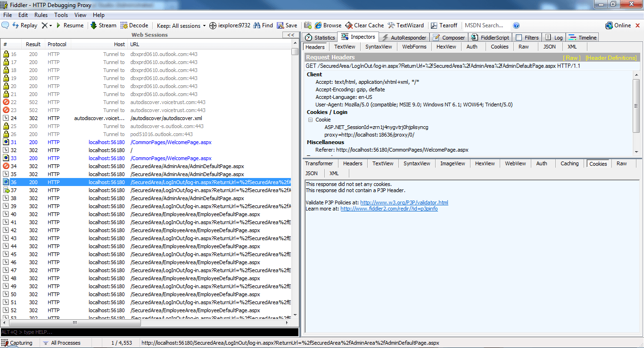The height and width of the screenshot is (348, 644).
Task: Switch to the Log tab
Action: (554, 38)
